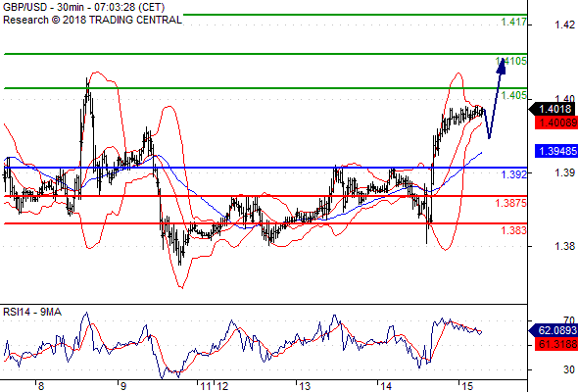Click the 1.42 price axis tick
This screenshot has height=392, width=578.
564,24
